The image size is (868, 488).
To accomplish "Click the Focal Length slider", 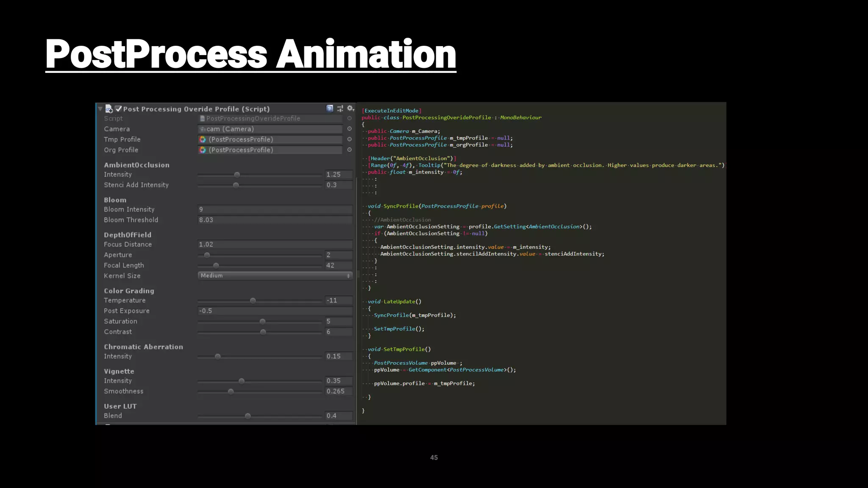I will (260, 266).
